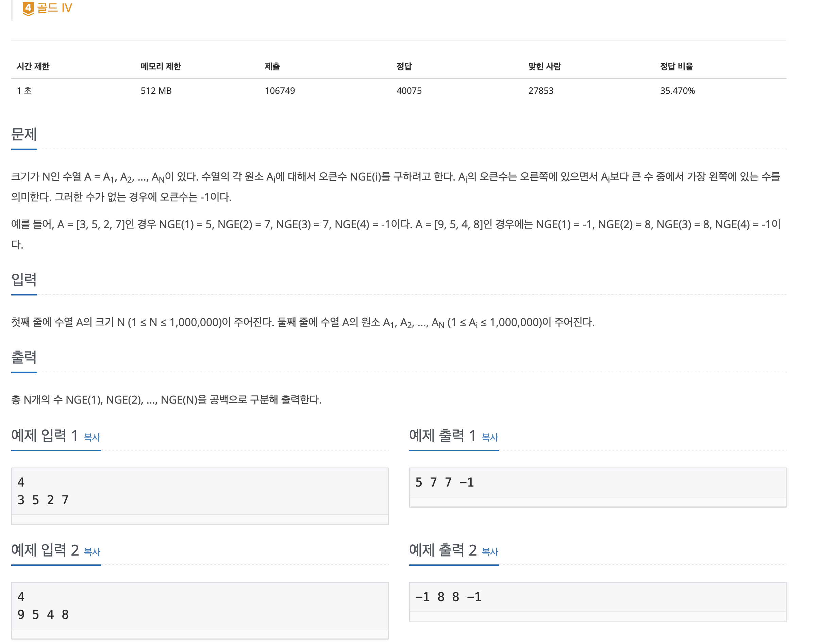
Task: Click the 예제 출력 2 box showing -1 8 8 -1
Action: [x=597, y=597]
